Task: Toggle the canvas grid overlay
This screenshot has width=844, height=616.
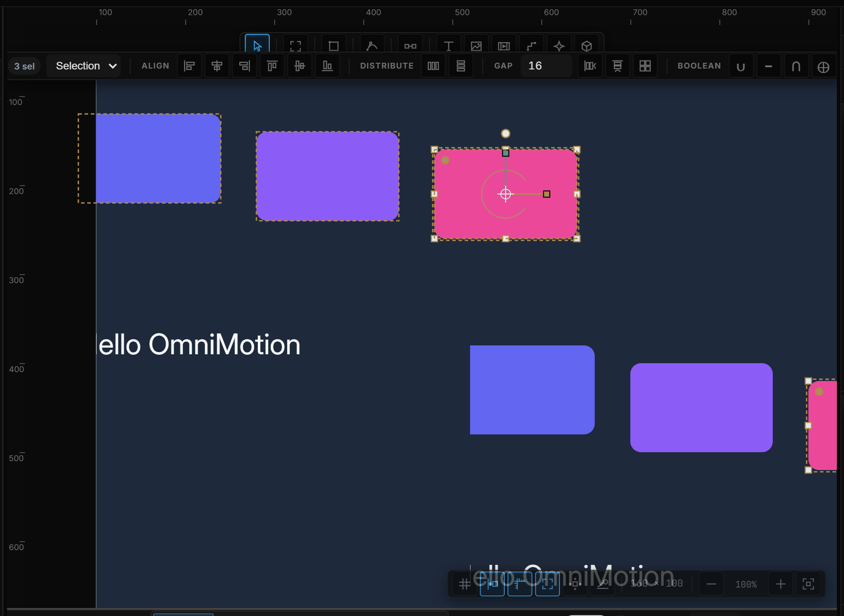Action: (465, 584)
